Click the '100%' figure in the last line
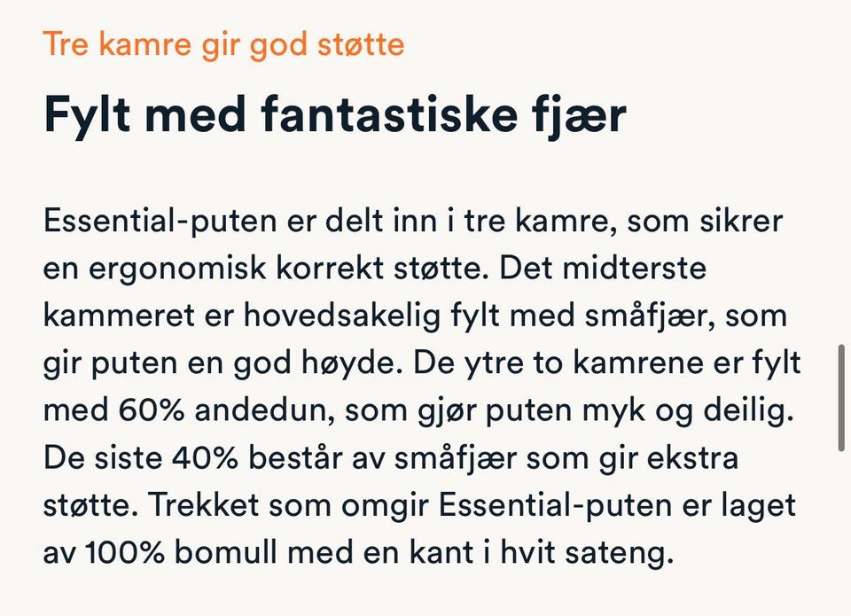This screenshot has width=851, height=616. tap(125, 553)
